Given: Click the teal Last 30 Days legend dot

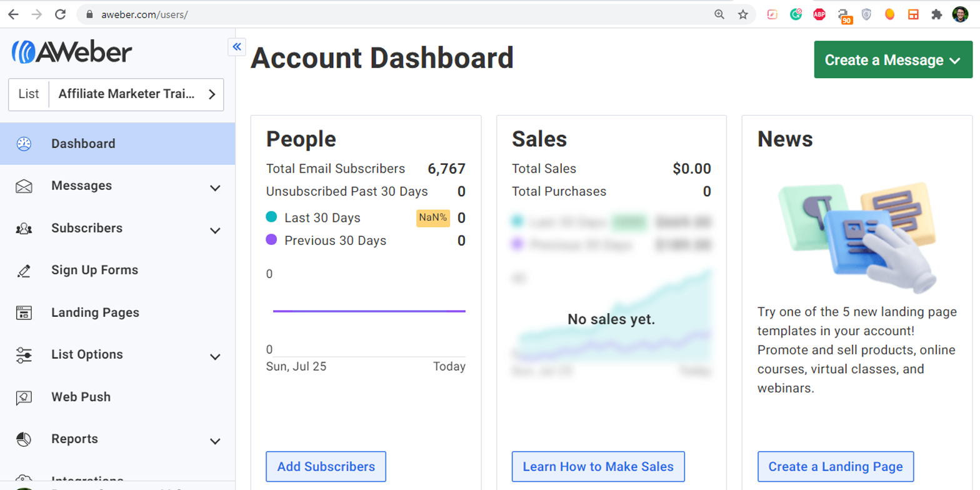Looking at the screenshot, I should [271, 217].
